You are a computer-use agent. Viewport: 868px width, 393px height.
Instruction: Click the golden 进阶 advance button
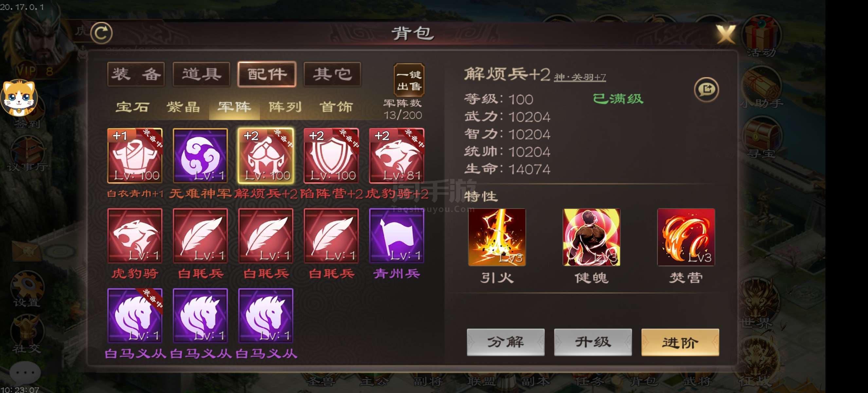pos(680,342)
